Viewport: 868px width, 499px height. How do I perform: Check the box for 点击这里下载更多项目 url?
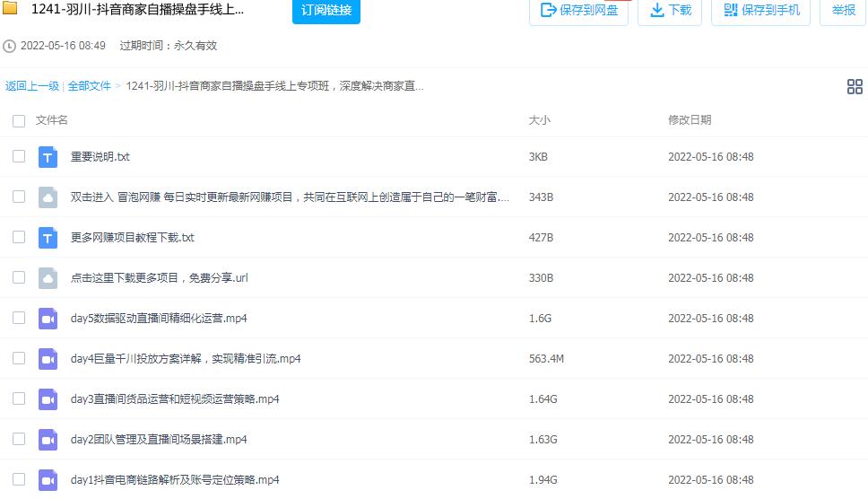tap(19, 277)
